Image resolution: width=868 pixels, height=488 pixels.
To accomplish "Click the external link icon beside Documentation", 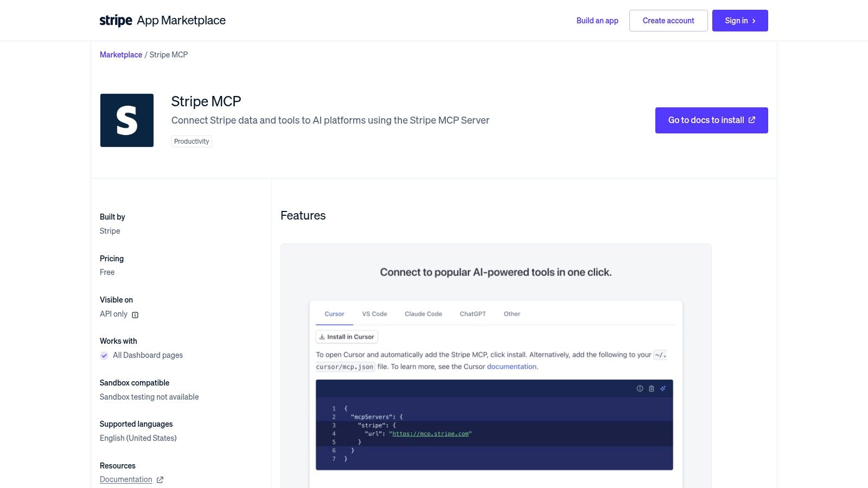I will [x=160, y=480].
